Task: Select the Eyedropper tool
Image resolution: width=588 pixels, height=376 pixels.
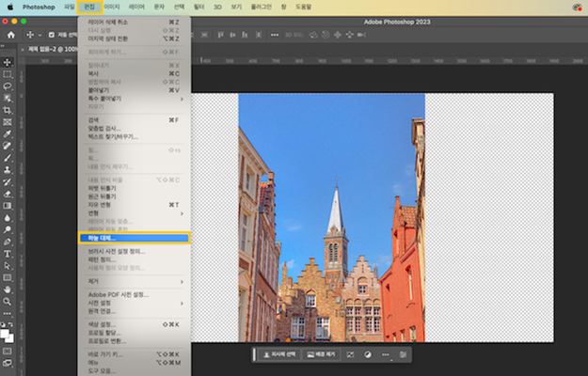Action: 8,134
